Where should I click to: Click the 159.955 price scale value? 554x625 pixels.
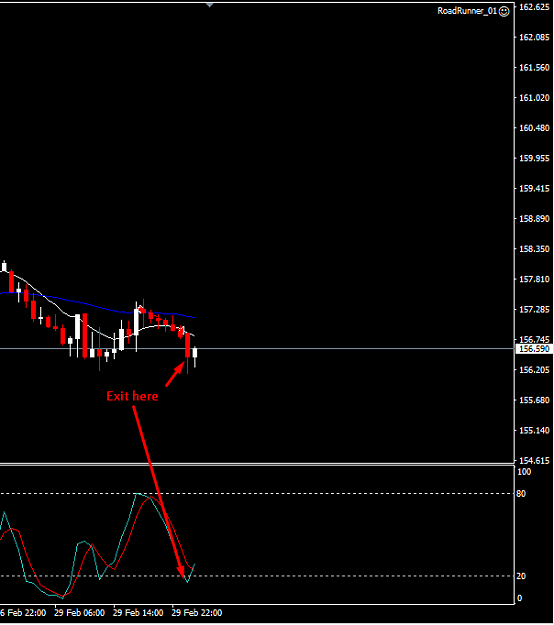point(534,158)
